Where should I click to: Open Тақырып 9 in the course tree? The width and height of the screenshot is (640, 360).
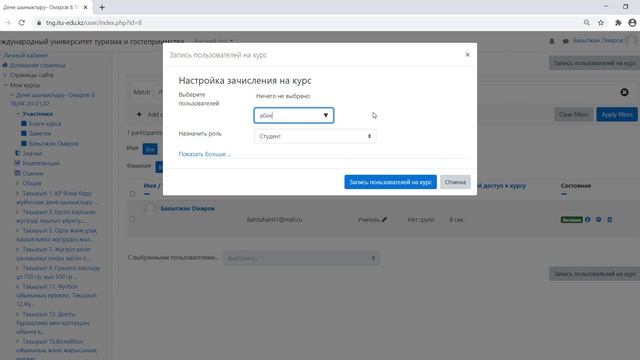tap(58, 272)
